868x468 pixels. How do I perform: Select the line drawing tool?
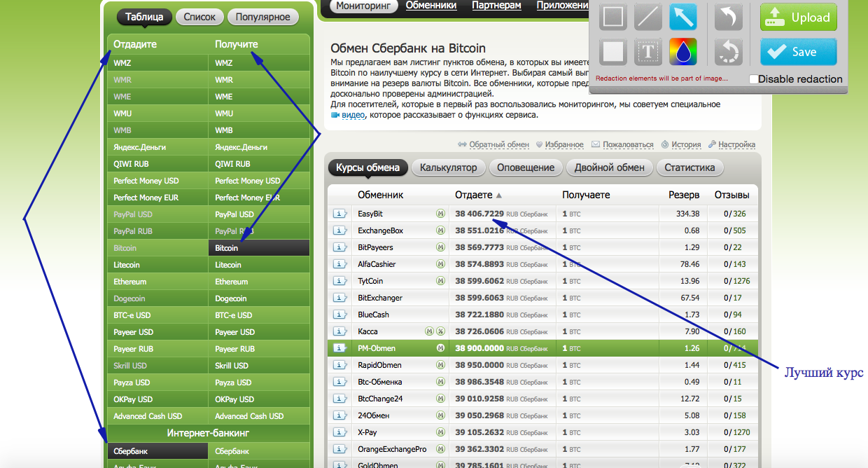point(648,17)
